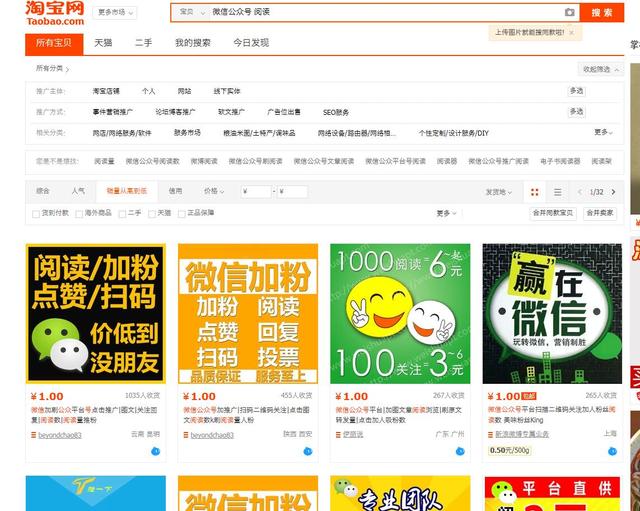Click the 1/32 page indicator

pos(596,192)
